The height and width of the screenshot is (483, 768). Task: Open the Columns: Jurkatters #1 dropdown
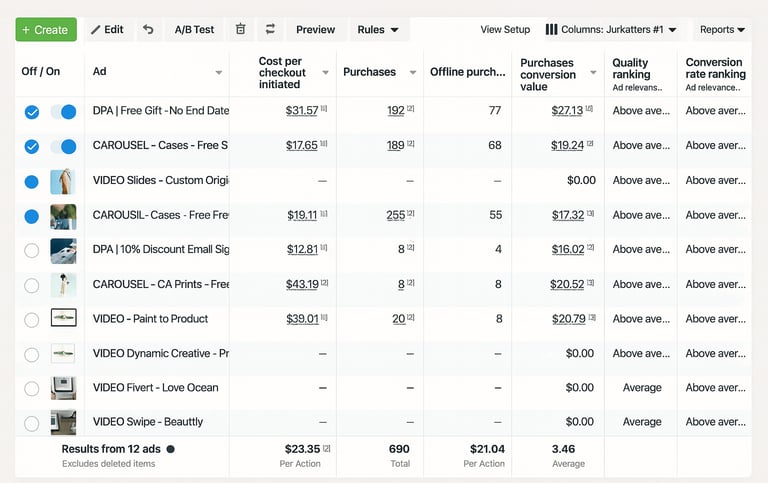point(611,29)
